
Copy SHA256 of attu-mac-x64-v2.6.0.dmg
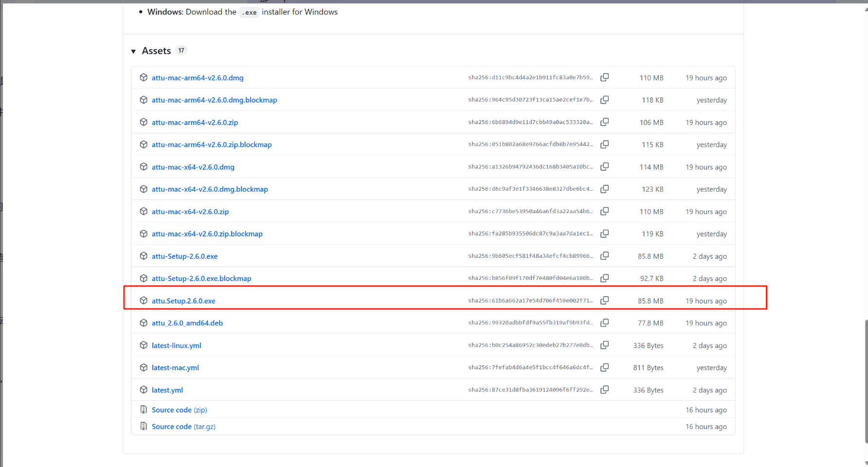click(x=604, y=167)
